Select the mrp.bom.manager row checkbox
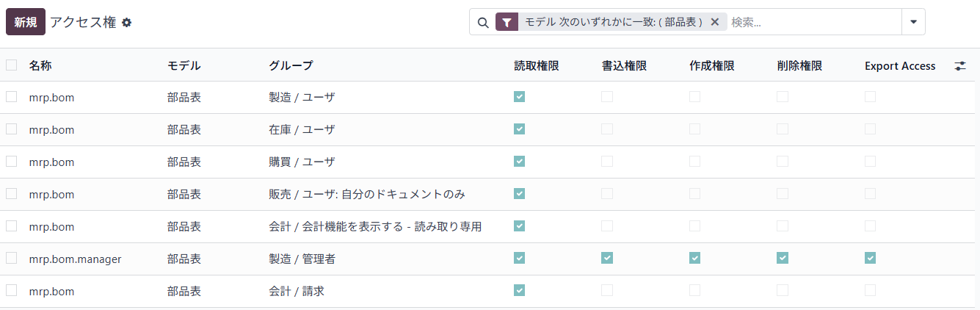Screen dimensions: 980x310 click(12, 258)
